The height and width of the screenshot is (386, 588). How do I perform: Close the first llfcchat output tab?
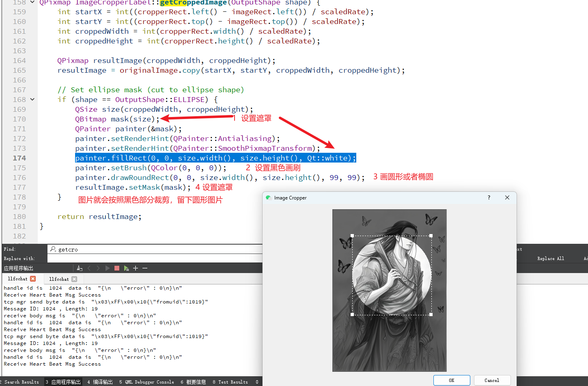(x=33, y=279)
